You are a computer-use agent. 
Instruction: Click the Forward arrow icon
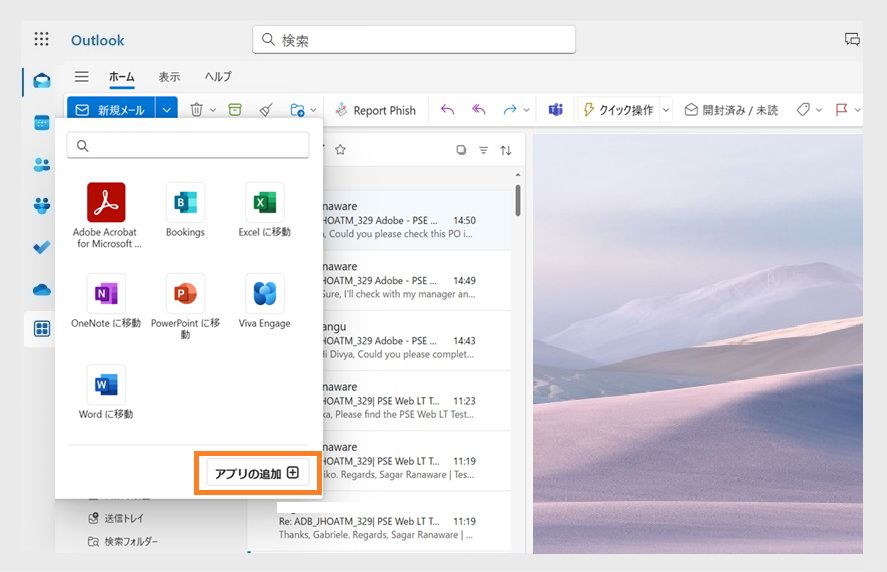(510, 110)
